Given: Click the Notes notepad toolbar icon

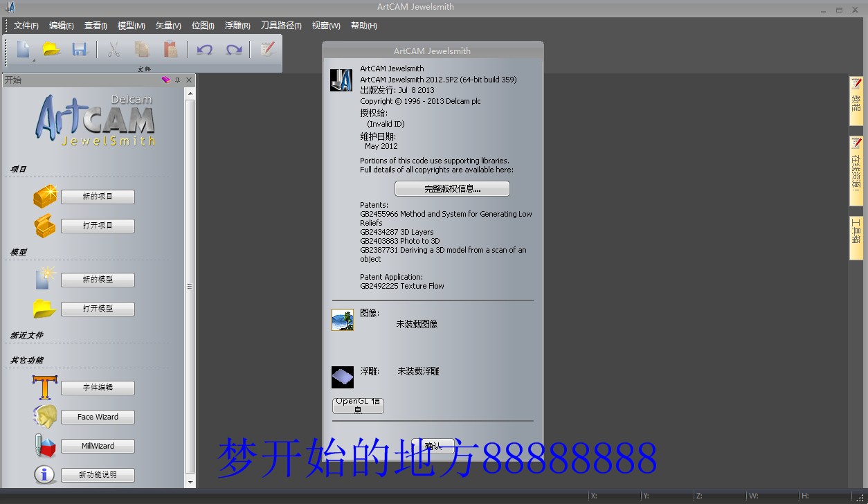Looking at the screenshot, I should point(267,49).
